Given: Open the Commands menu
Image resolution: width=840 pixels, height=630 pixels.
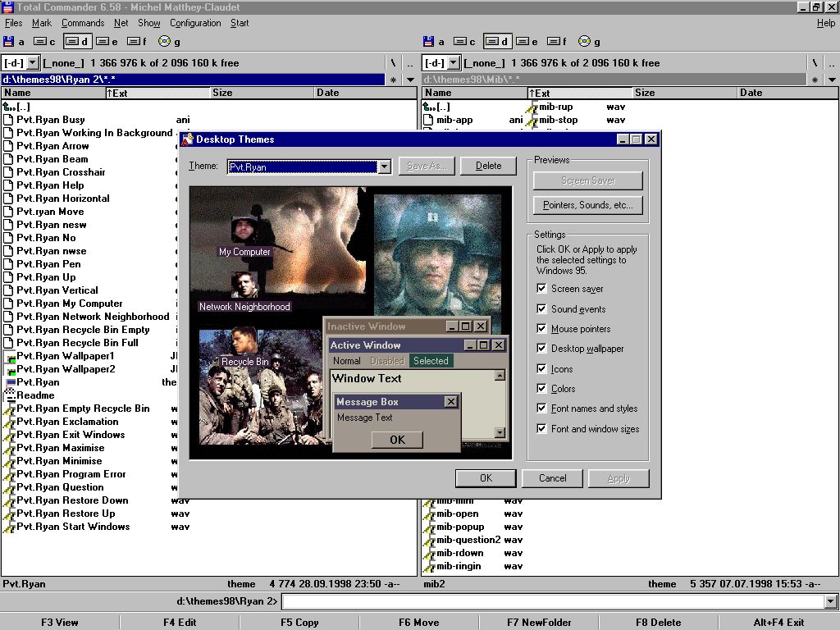Looking at the screenshot, I should (83, 23).
